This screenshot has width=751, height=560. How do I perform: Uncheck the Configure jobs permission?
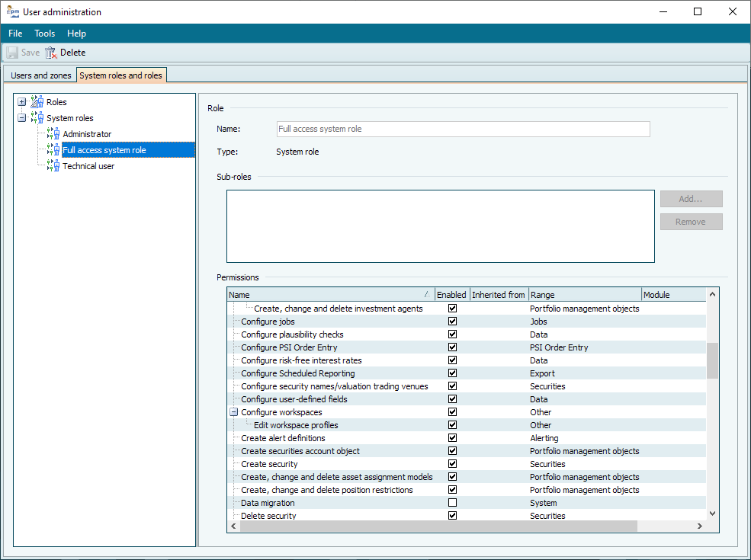[453, 322]
